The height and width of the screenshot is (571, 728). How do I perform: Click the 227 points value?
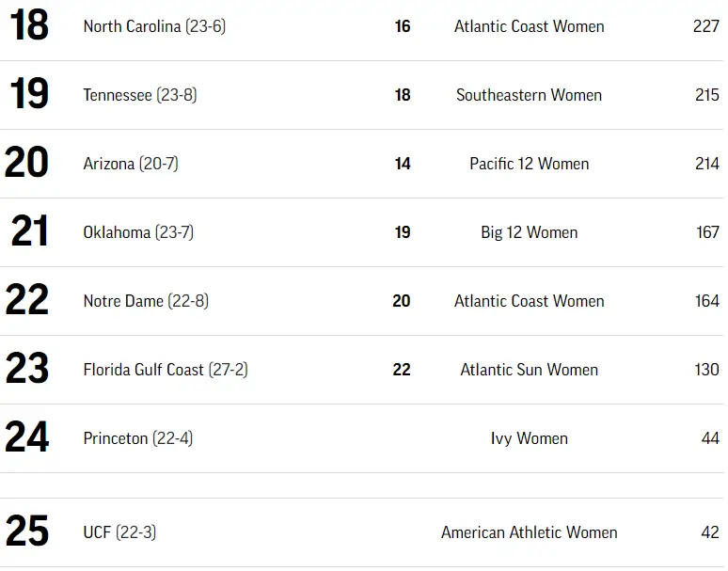click(705, 26)
